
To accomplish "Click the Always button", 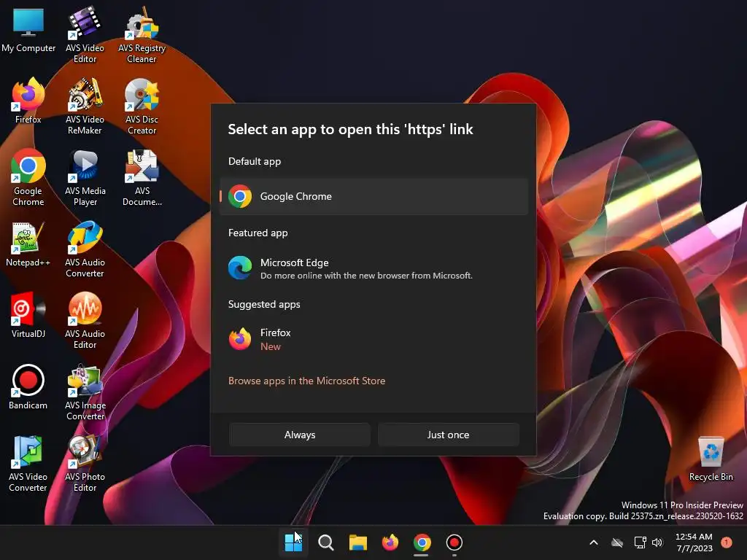I will point(300,435).
